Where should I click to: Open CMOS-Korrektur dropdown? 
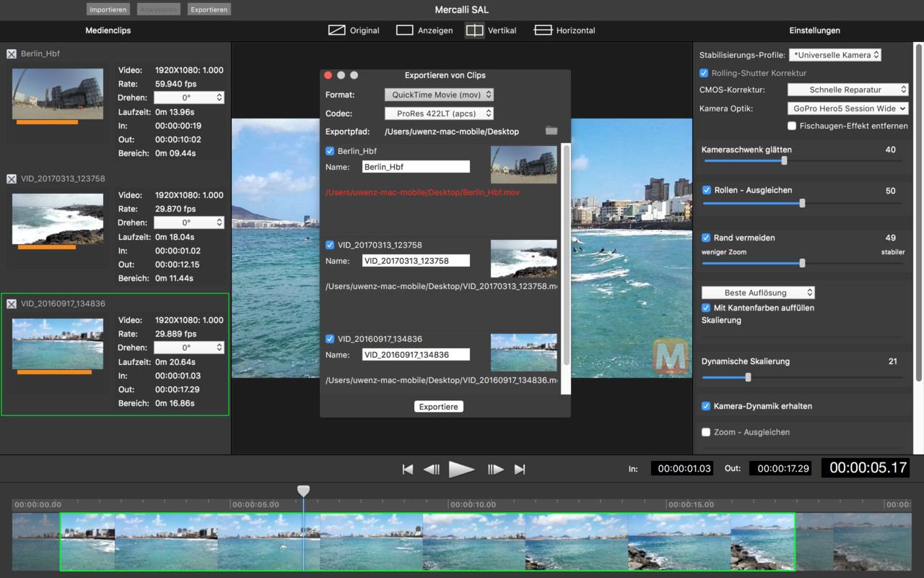(847, 90)
